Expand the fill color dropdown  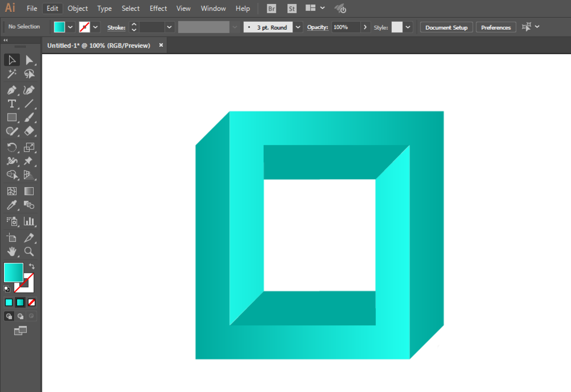coord(70,27)
